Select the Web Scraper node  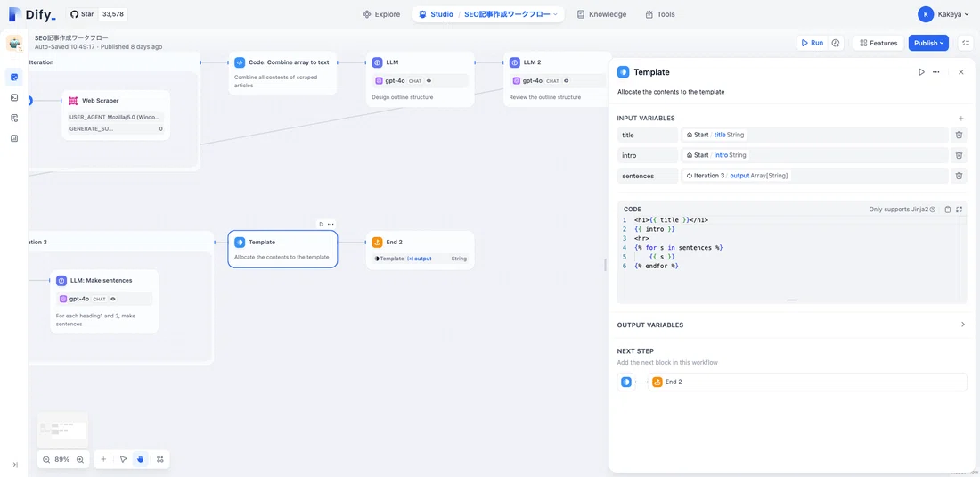pyautogui.click(x=116, y=115)
